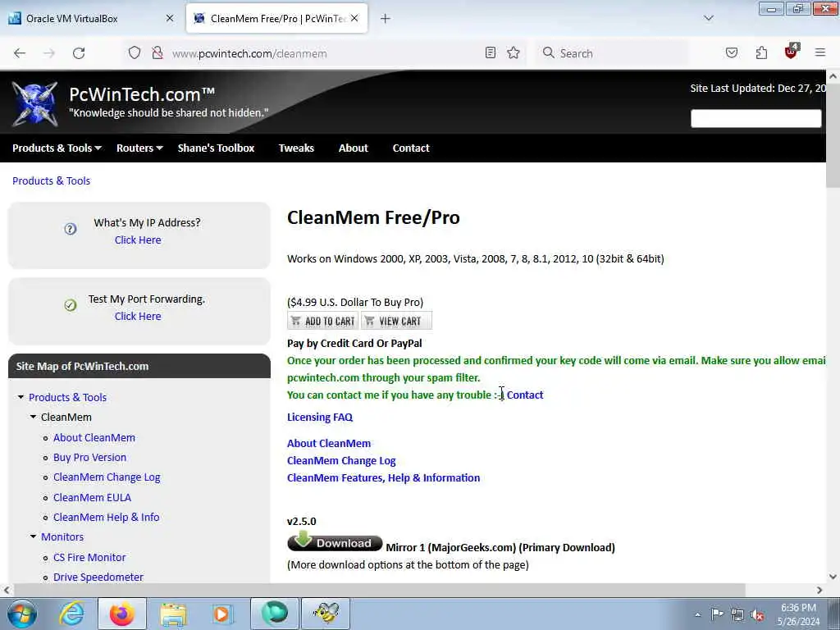840x630 pixels.
Task: Close the Oracle VM VirtualBox tab
Action: [170, 18]
